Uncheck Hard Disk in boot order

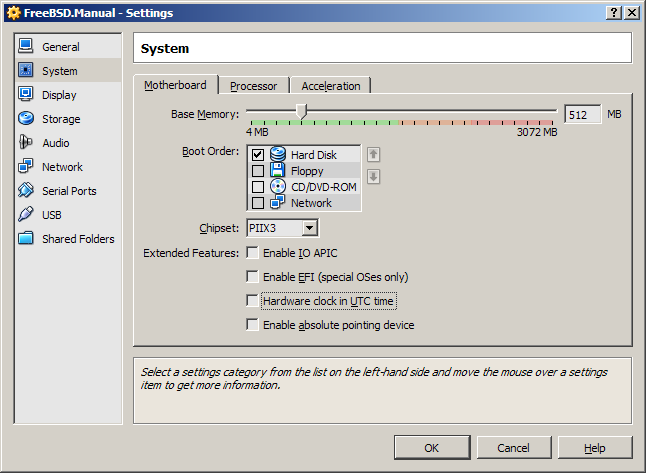click(x=258, y=155)
